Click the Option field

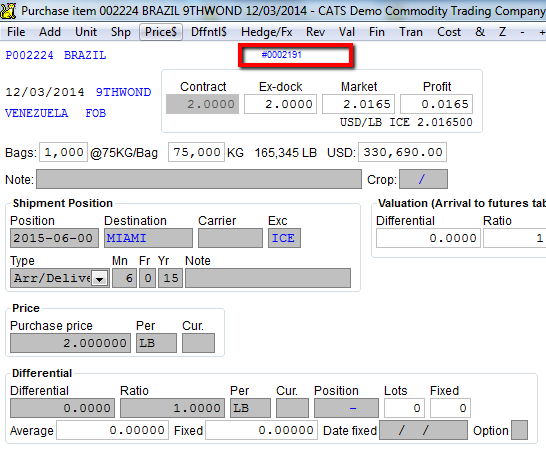[x=519, y=430]
